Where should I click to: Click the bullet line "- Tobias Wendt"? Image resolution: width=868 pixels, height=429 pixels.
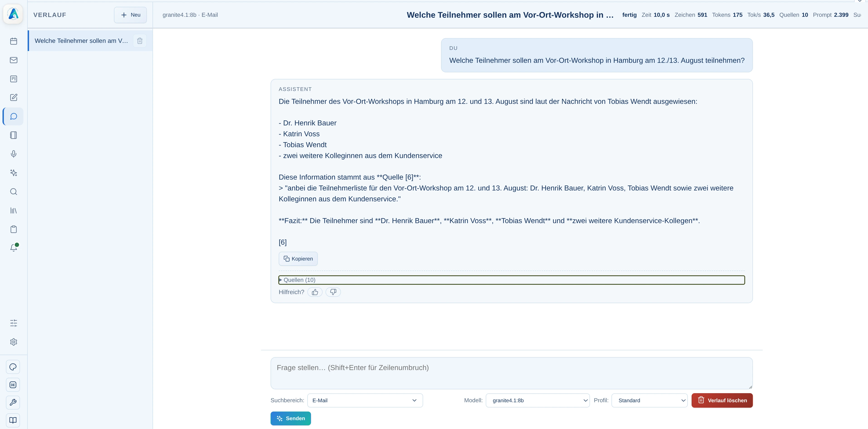coord(303,145)
